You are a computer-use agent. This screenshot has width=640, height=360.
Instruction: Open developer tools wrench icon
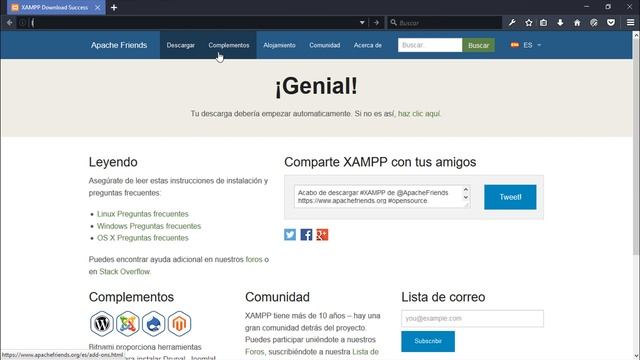click(512, 23)
